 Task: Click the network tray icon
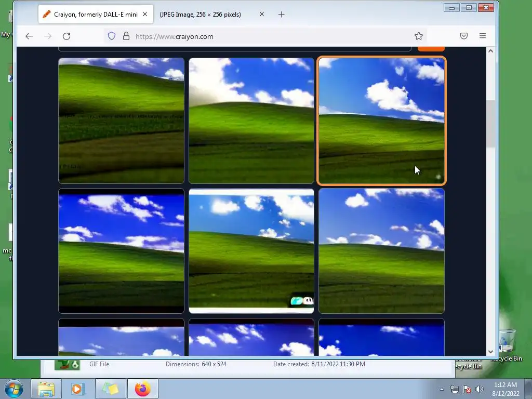454,389
